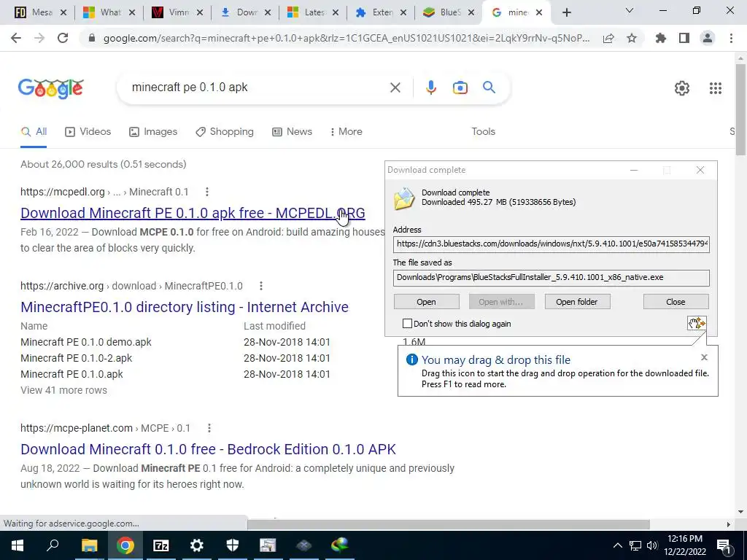
Task: Click Open in download dialog
Action: pos(426,302)
